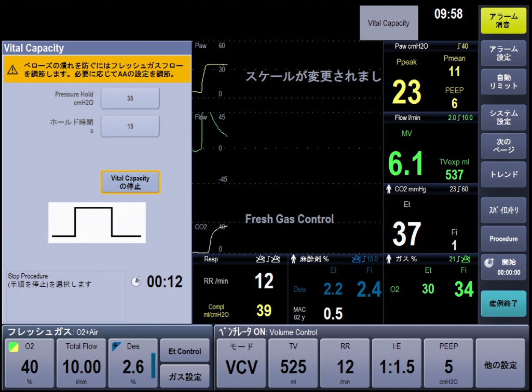Click the 09:58 clock display
532x392 pixels.
[x=448, y=14]
